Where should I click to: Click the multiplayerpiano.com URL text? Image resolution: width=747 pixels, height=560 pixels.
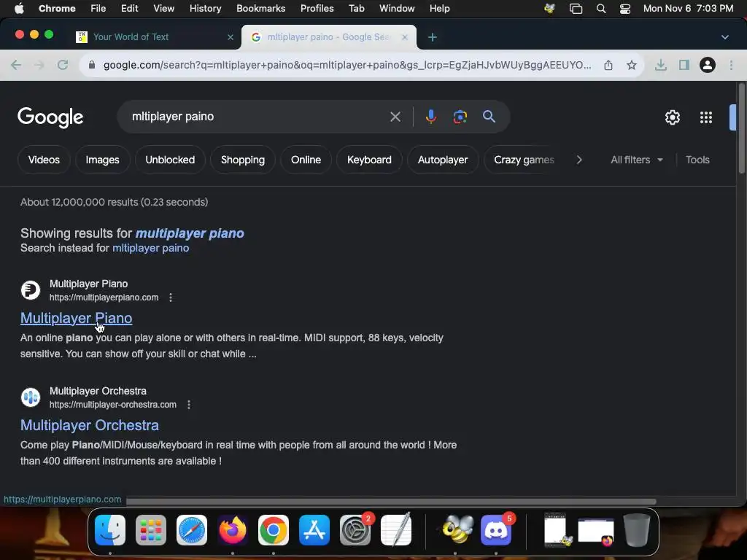[104, 297]
